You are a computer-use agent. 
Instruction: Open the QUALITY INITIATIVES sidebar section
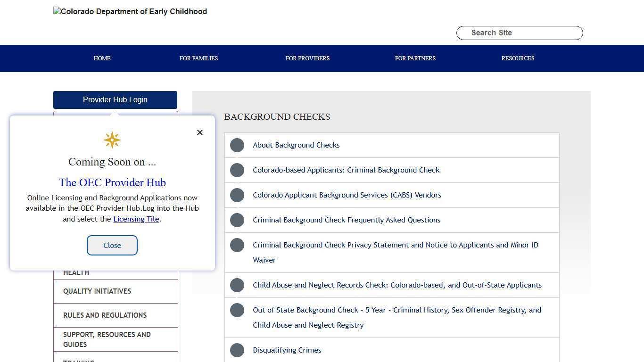(x=97, y=291)
